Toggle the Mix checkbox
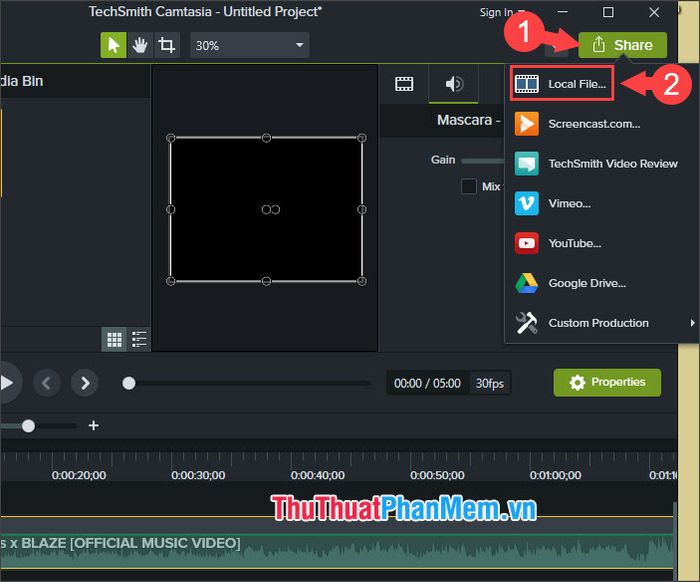Viewport: 700px width, 582px height. click(x=469, y=186)
